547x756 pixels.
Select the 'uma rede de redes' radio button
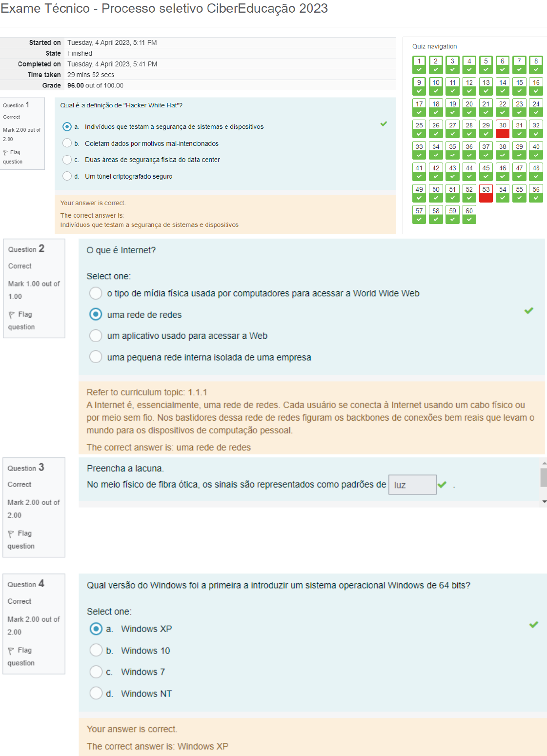coord(96,314)
